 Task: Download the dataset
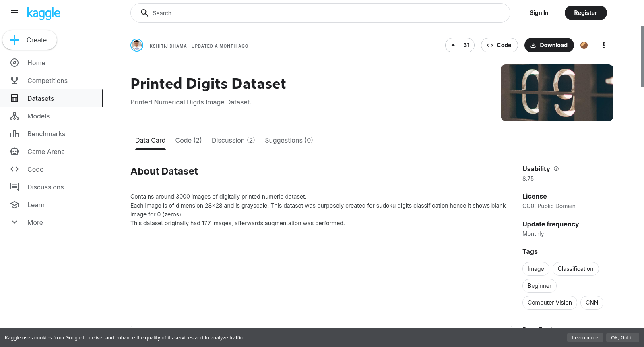(549, 45)
